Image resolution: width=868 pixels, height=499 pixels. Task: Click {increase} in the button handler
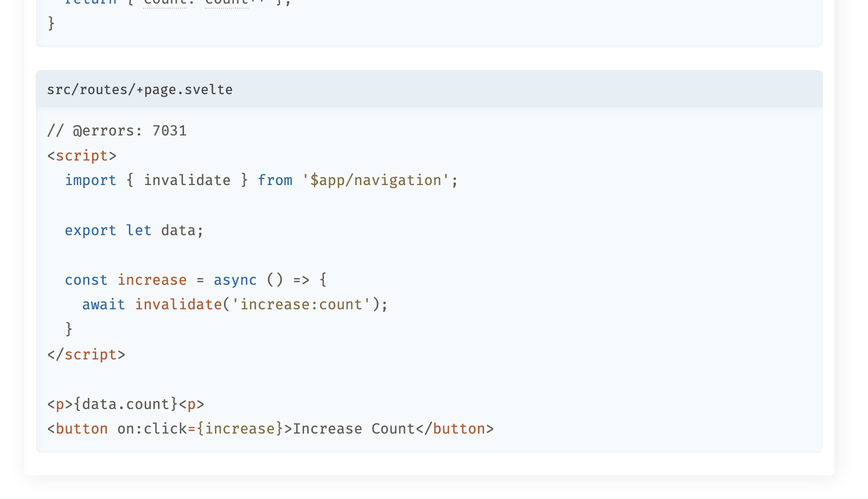point(240,429)
